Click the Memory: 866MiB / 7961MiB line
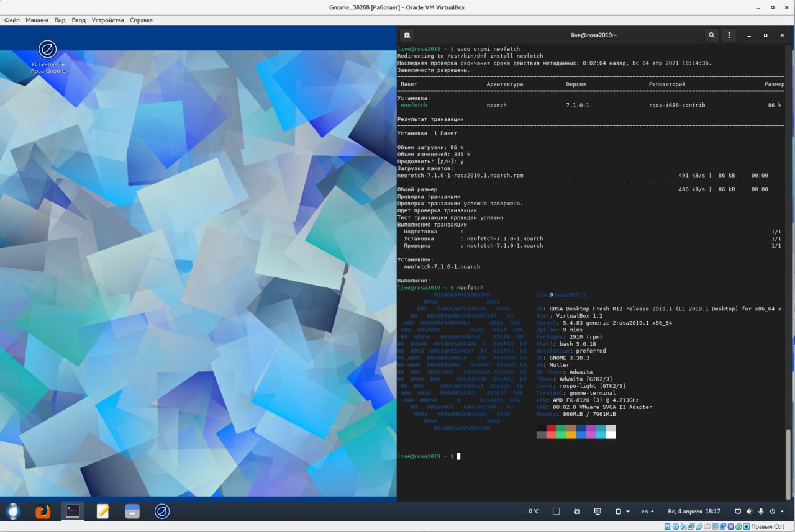Screen dimensions: 795x532 tap(576, 414)
